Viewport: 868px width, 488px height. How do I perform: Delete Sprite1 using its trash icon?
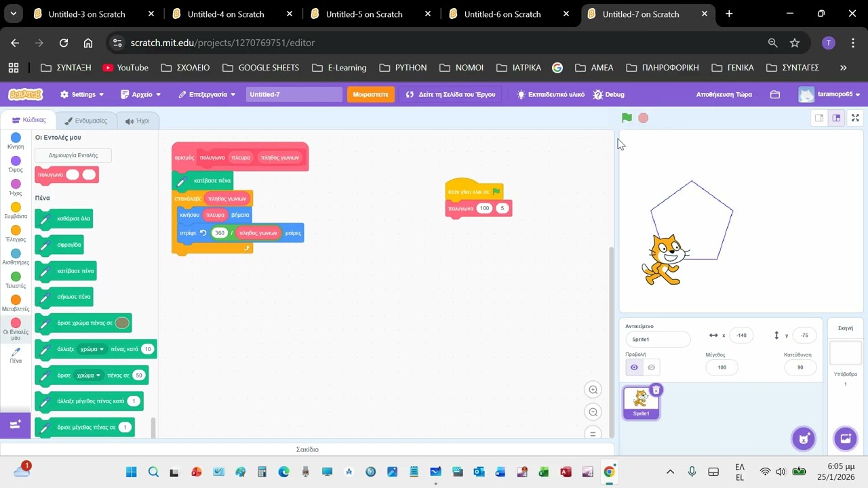656,390
